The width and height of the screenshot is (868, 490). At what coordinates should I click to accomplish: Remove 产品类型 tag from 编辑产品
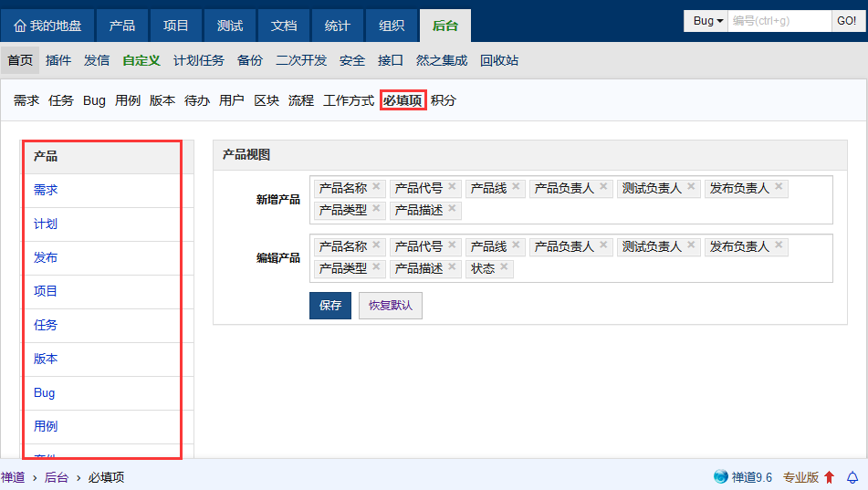click(376, 266)
